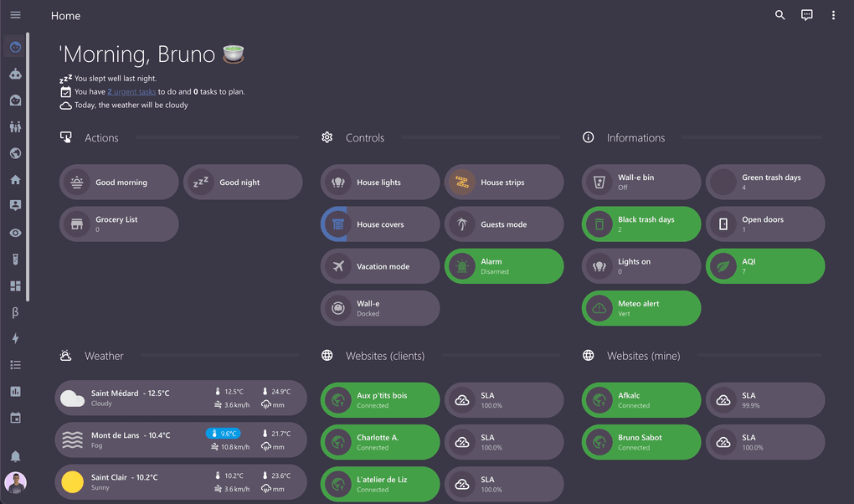Open the hamburger sidebar menu
854x504 pixels.
[15, 15]
